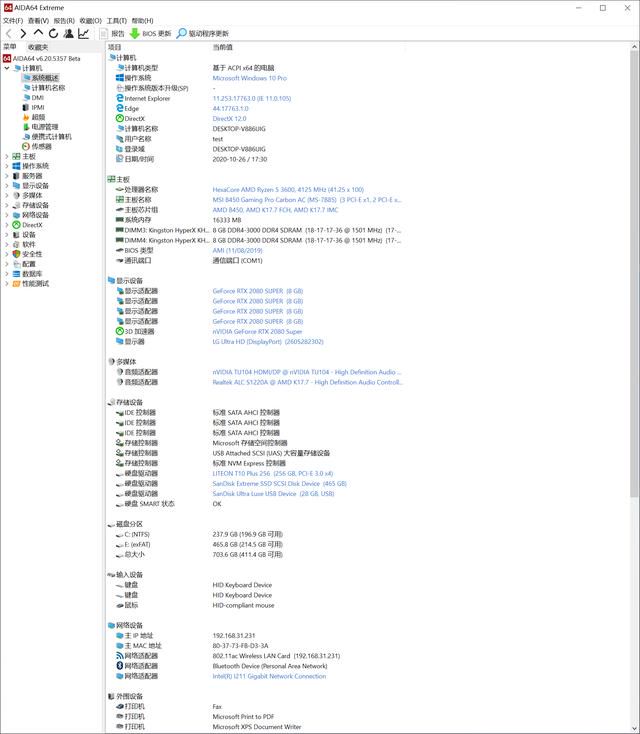Viewport: 640px width, 734px height.
Task: Open 报告 from the toolbar
Action: (x=112, y=34)
